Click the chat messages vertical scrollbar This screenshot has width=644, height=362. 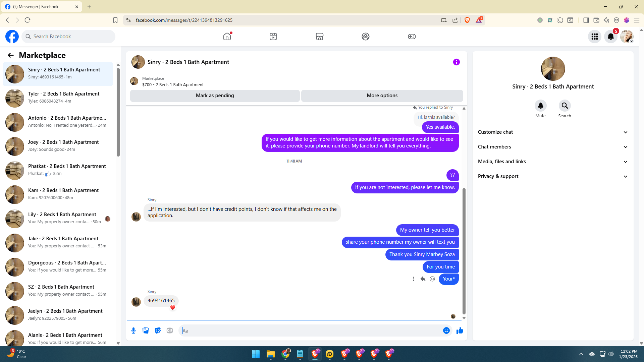pos(464,251)
